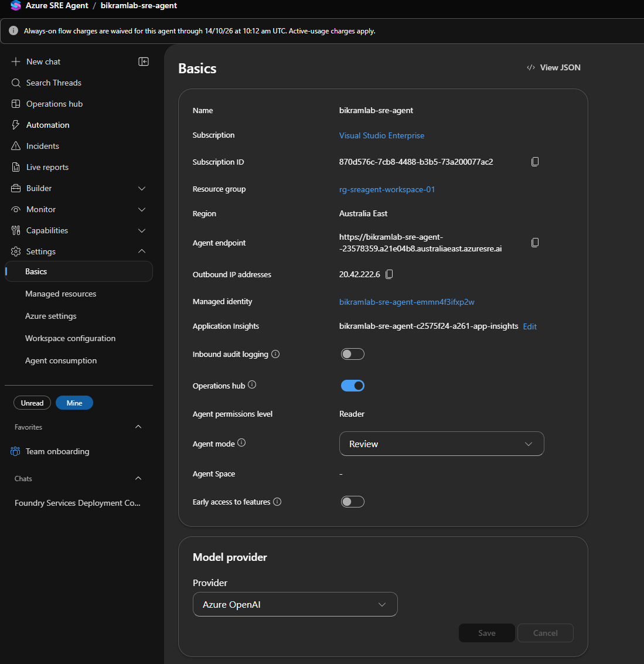Disable the Operations hub toggle

(x=353, y=386)
